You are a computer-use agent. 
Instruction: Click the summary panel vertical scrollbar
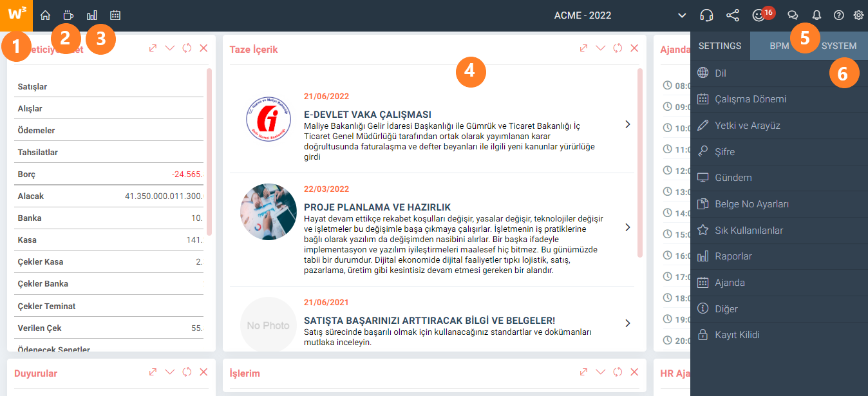[x=209, y=151]
